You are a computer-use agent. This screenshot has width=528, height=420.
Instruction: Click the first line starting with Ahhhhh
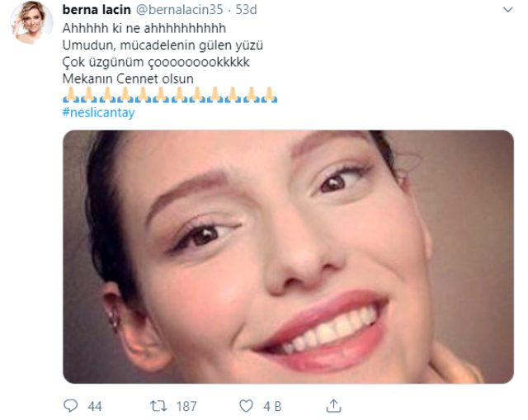[133, 28]
